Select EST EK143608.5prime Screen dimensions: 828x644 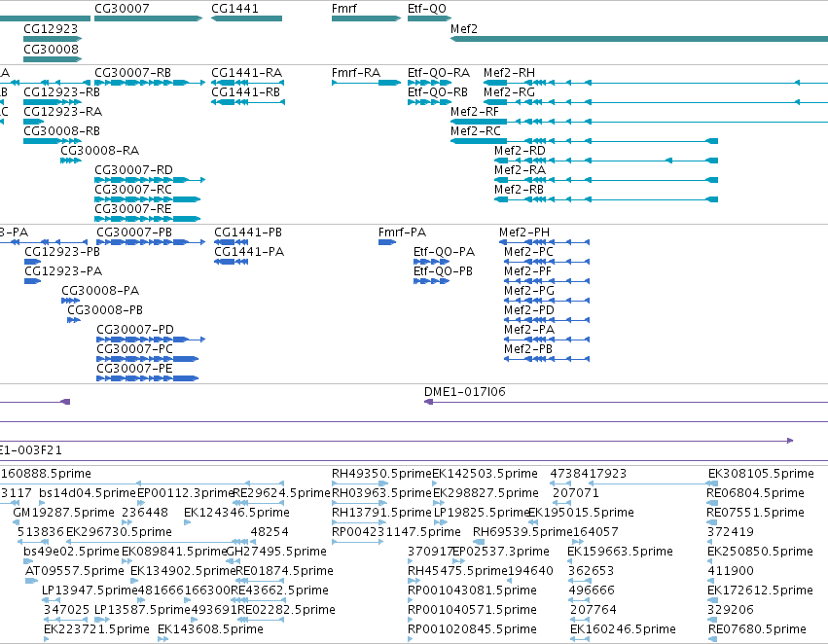(x=210, y=629)
